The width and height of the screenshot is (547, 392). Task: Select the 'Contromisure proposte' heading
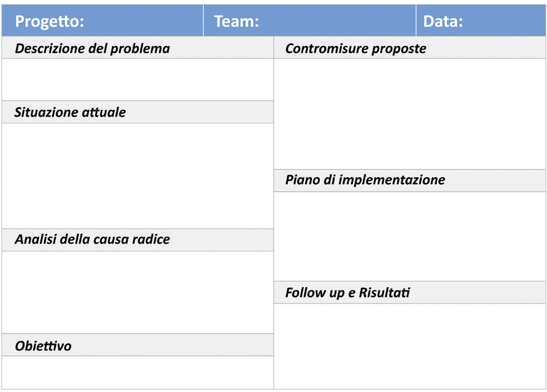coord(355,48)
